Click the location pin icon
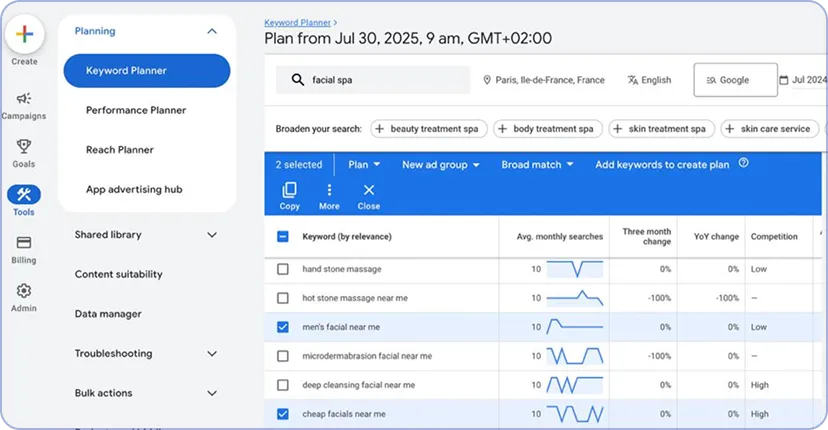The width and height of the screenshot is (828, 430). click(487, 80)
